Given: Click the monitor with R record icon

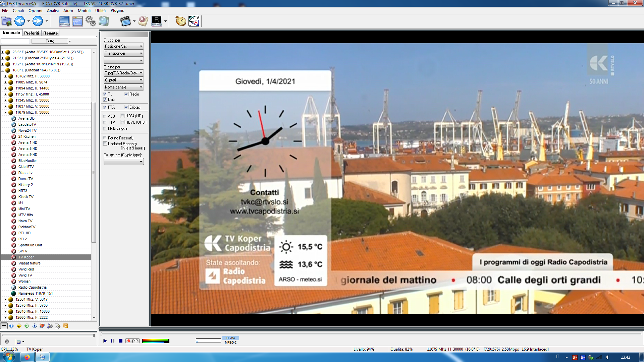Looking at the screenshot, I should (157, 21).
